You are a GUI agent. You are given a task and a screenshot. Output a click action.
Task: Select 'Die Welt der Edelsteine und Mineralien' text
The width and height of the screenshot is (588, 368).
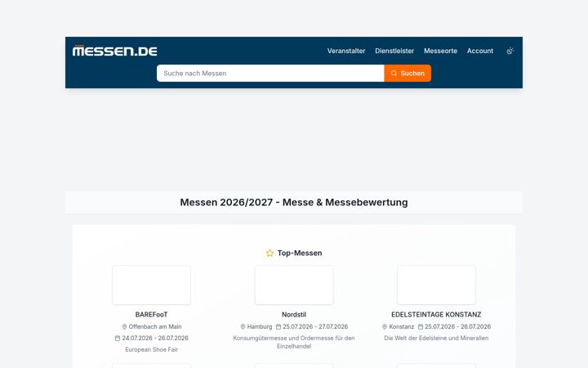click(436, 338)
